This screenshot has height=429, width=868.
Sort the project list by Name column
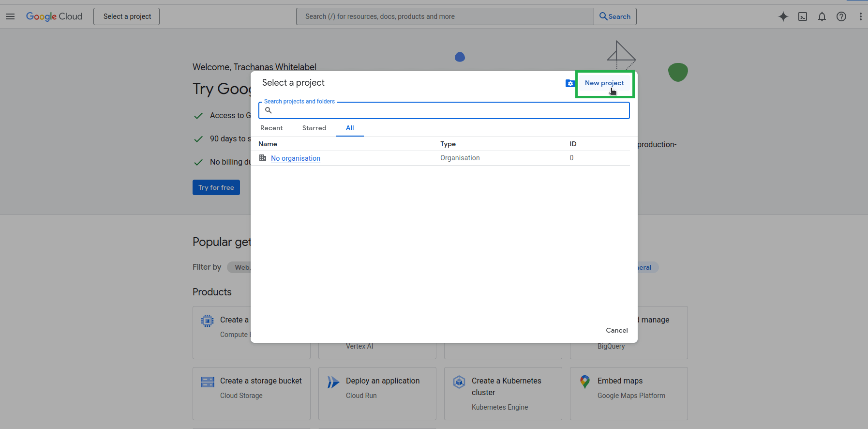pyautogui.click(x=268, y=144)
